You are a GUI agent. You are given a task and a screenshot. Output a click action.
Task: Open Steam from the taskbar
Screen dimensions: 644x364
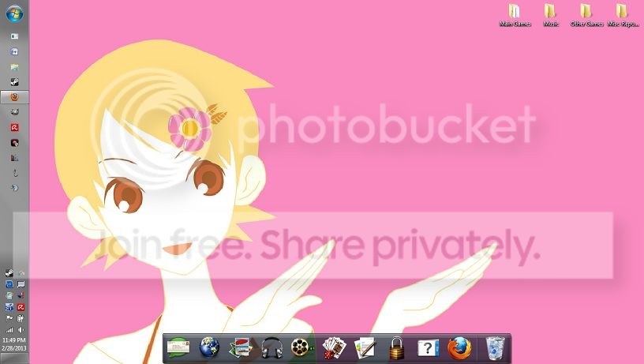pyautogui.click(x=14, y=82)
